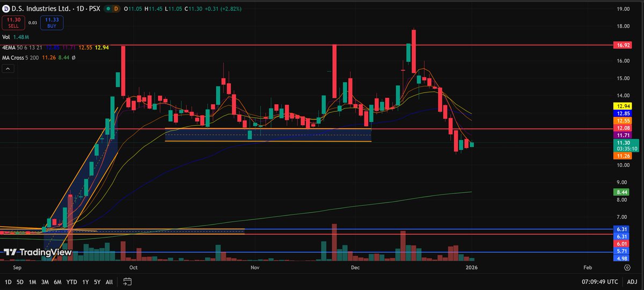Open chart settings gear on time axis
The image size is (644, 290).
(x=627, y=267)
